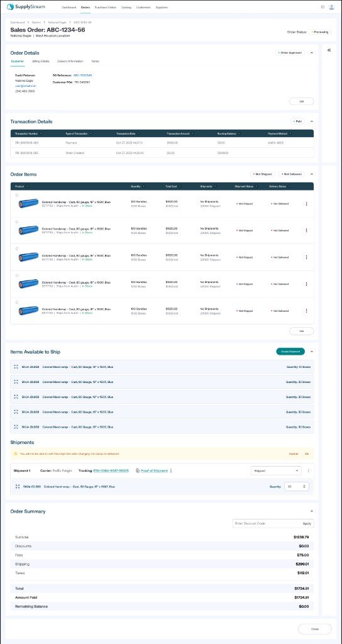Select the third order item radio circle
The width and height of the screenshot is (342, 644).
click(16, 248)
